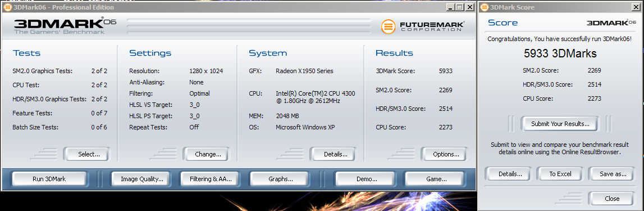Image resolution: width=644 pixels, height=211 pixels.
Task: Click the 3DMark Score value 5933 in Results
Action: (x=445, y=71)
